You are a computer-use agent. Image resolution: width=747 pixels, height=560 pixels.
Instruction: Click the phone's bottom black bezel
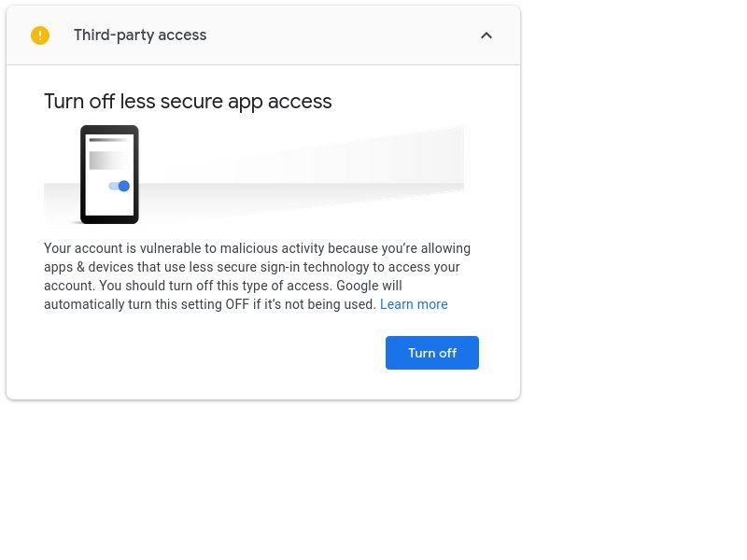109,219
